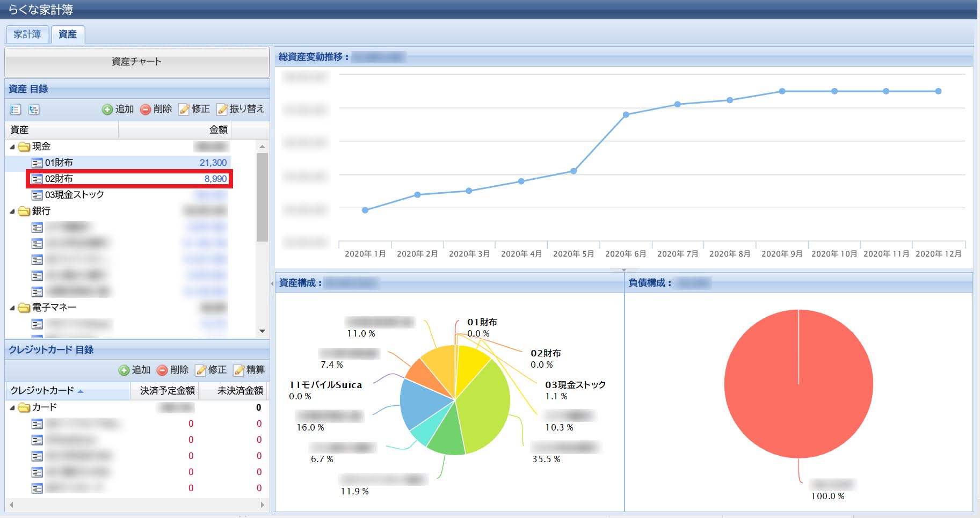
Task: Collapse left panel with splitter arrow
Action: click(x=272, y=283)
